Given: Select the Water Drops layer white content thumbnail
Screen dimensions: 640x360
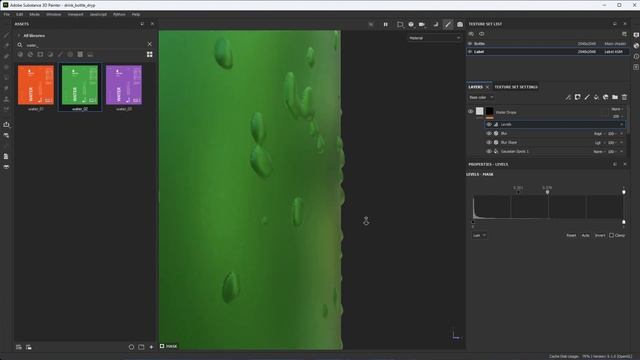Looking at the screenshot, I should click(480, 111).
